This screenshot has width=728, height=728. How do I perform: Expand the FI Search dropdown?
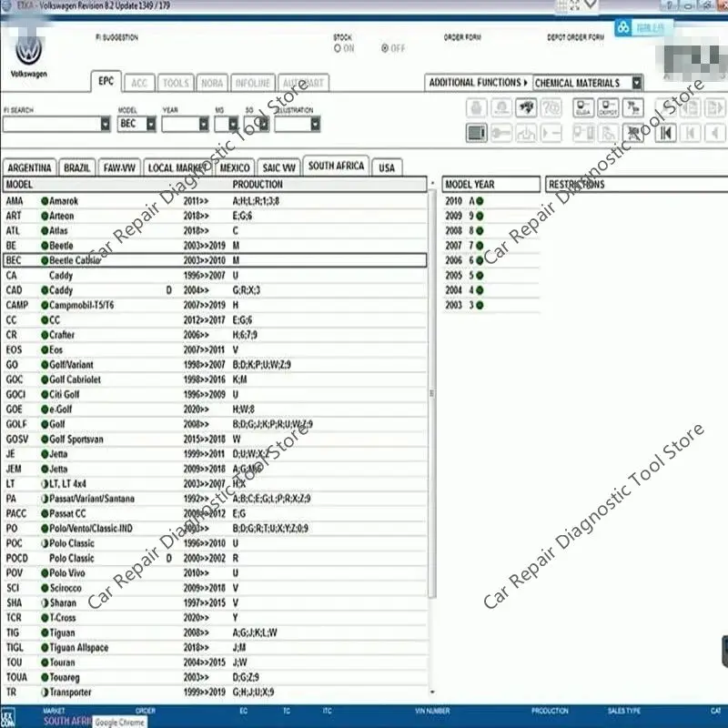pyautogui.click(x=106, y=124)
